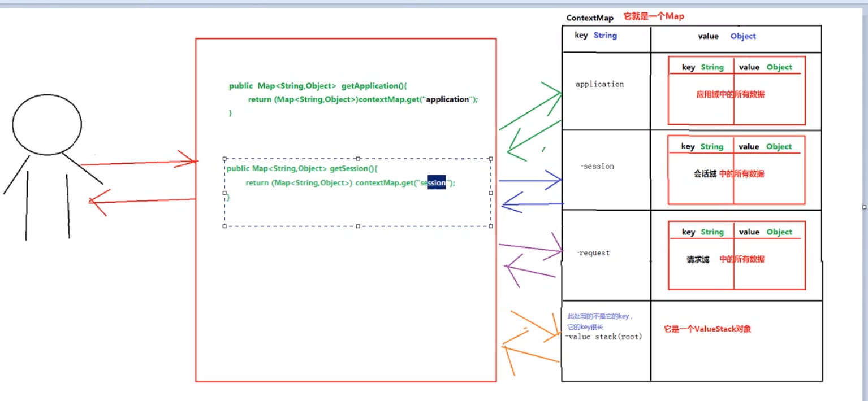Click value Object header in request row's inner table
Screen dimensions: 868x401
766,232
